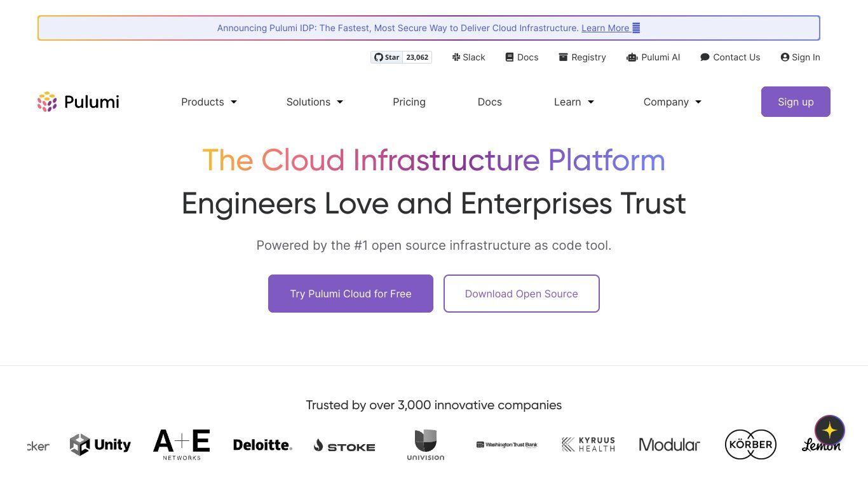Go to Docs in main navigation

click(x=490, y=102)
